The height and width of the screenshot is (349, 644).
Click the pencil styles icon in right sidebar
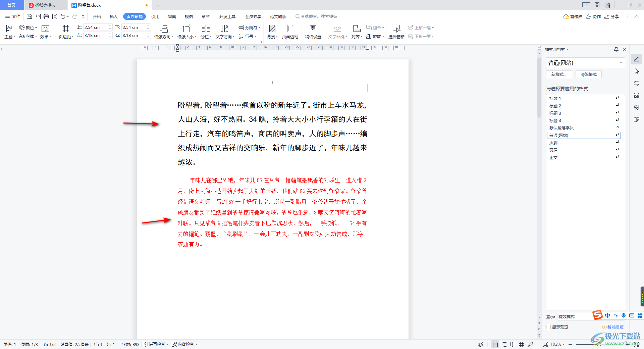[x=637, y=59]
